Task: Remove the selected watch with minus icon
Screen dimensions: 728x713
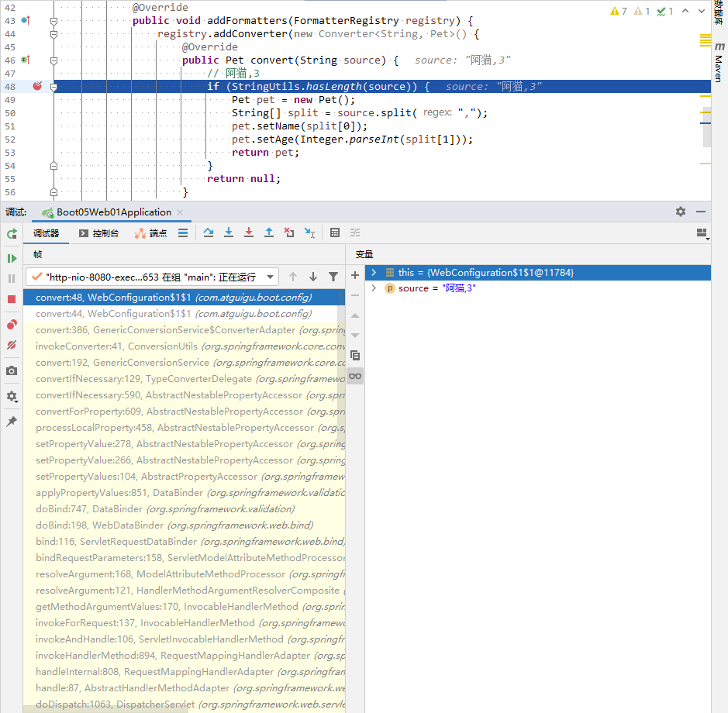Action: click(355, 295)
